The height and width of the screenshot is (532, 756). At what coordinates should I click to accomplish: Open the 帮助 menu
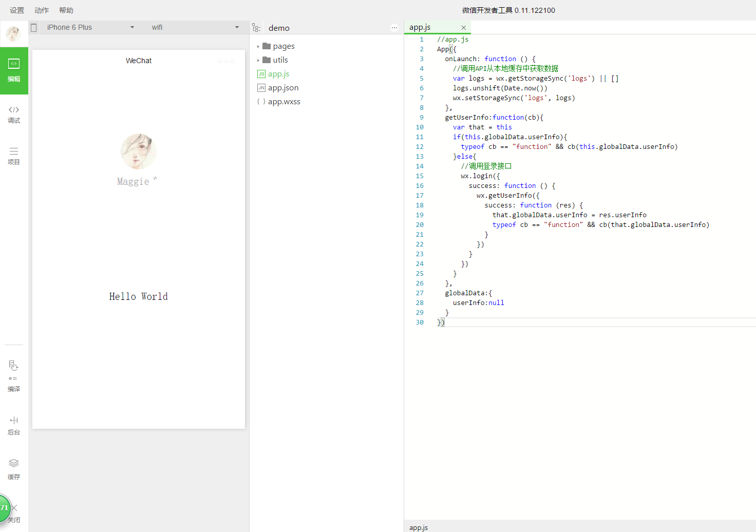pos(66,10)
